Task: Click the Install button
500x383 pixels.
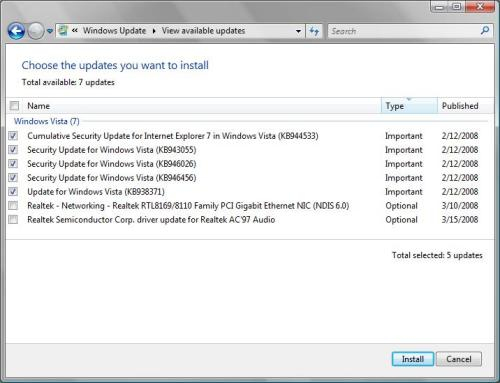Action: pos(413,359)
